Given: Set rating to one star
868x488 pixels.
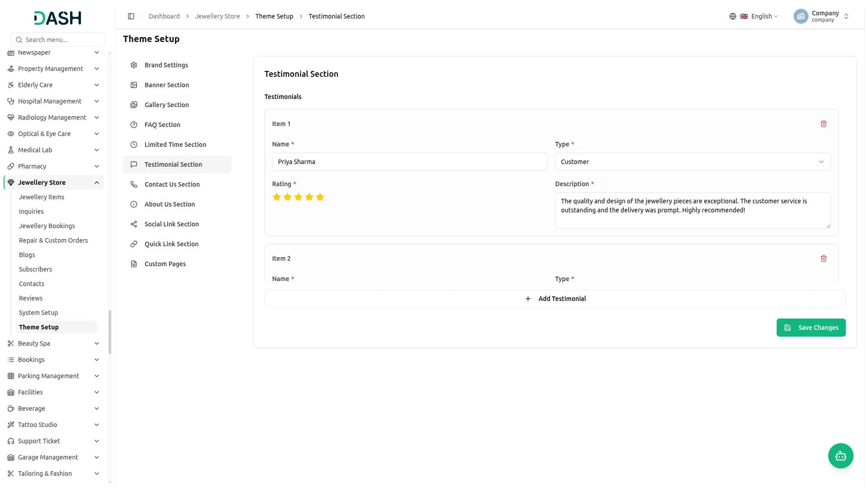Looking at the screenshot, I should point(277,197).
